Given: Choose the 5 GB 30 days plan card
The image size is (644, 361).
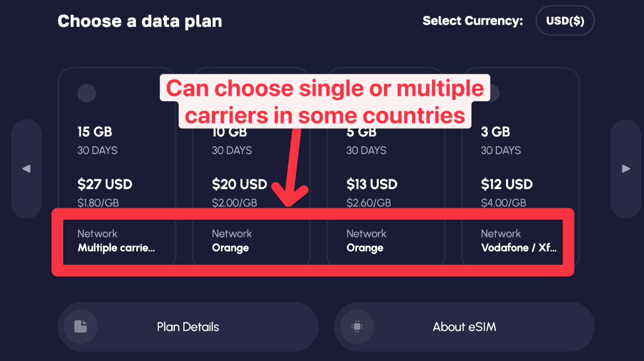Looking at the screenshot, I should coord(386,167).
